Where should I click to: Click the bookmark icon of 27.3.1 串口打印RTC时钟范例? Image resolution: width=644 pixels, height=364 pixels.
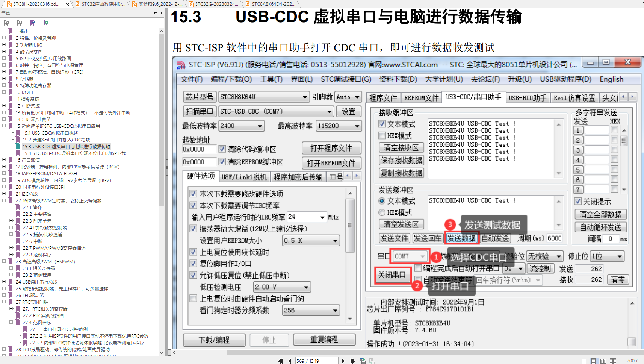tap(25, 329)
